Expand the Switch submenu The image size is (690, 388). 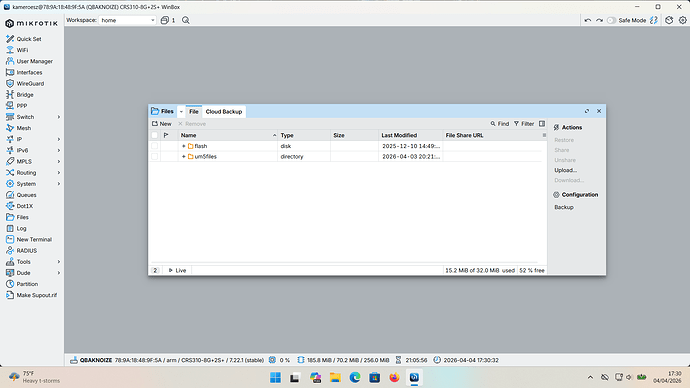tap(59, 117)
